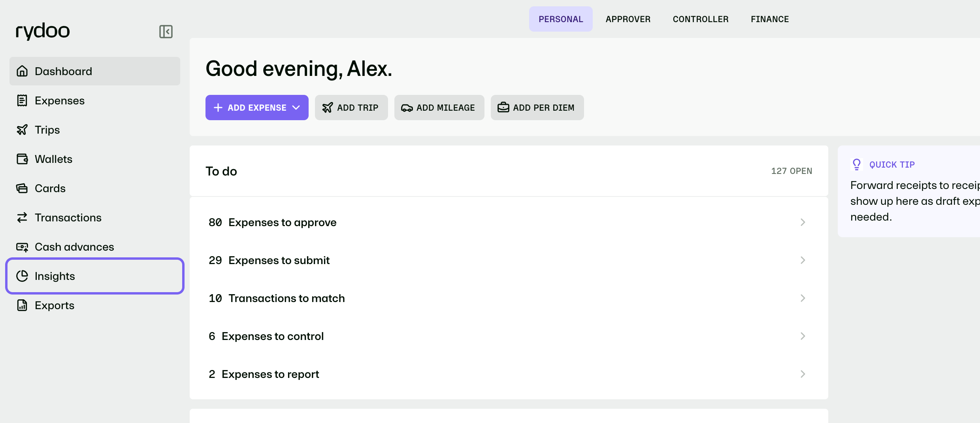Image resolution: width=980 pixels, height=423 pixels.
Task: Click the Expenses receipt icon
Action: (x=22, y=100)
